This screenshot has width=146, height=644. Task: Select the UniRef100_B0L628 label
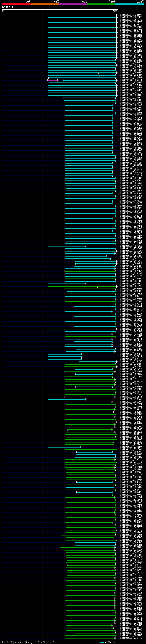click(x=131, y=259)
